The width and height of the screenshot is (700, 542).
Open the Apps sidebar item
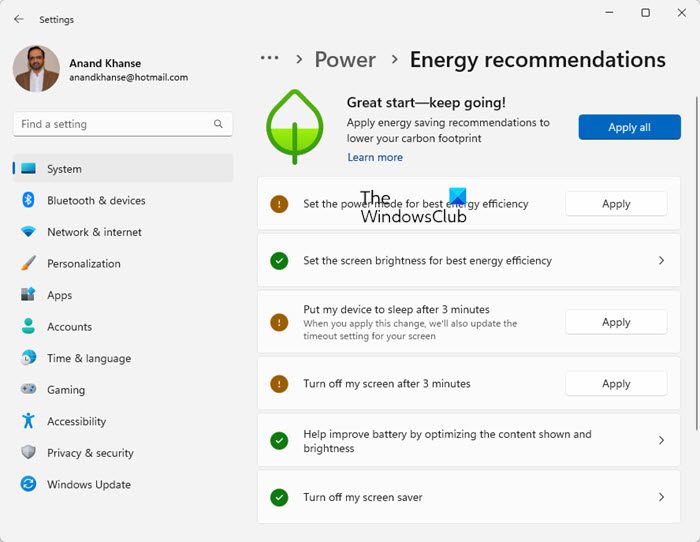pyautogui.click(x=59, y=295)
